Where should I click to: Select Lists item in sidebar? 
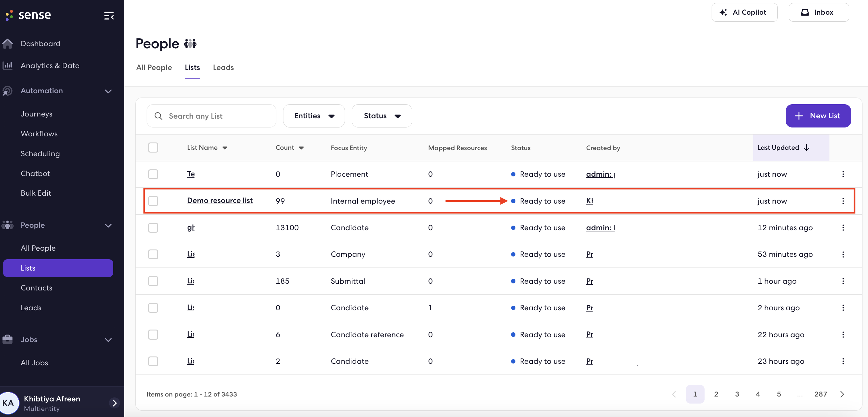[x=58, y=268]
